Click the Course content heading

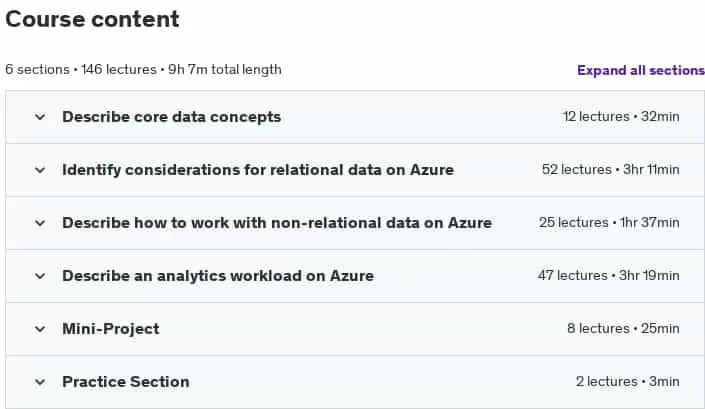(x=92, y=19)
